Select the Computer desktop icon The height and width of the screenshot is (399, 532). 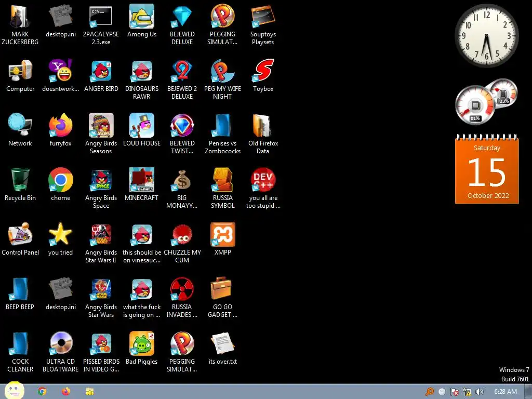(20, 71)
